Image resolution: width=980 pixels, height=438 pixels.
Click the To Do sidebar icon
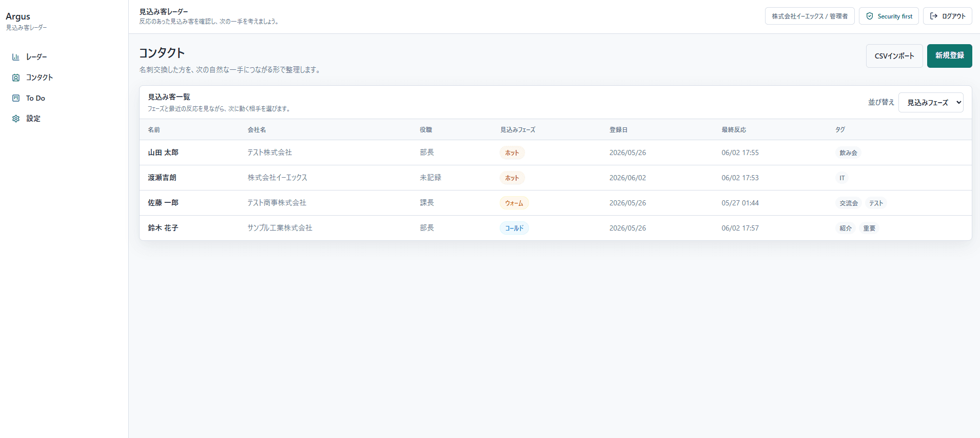(16, 98)
